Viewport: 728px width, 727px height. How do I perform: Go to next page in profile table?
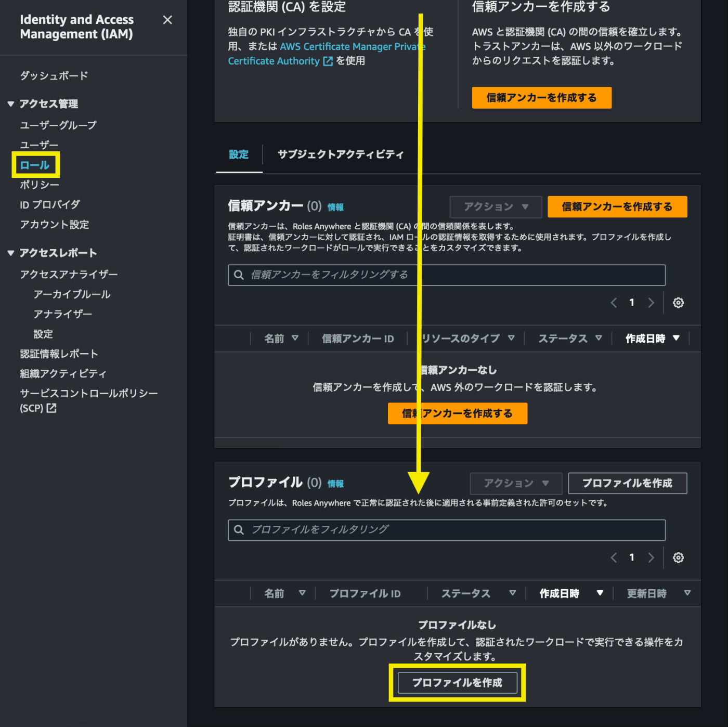click(x=651, y=557)
